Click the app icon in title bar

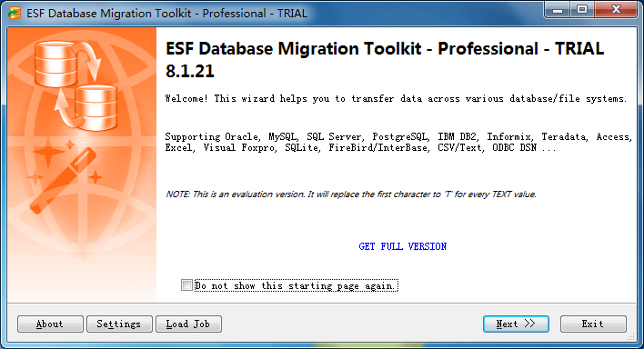pos(15,13)
